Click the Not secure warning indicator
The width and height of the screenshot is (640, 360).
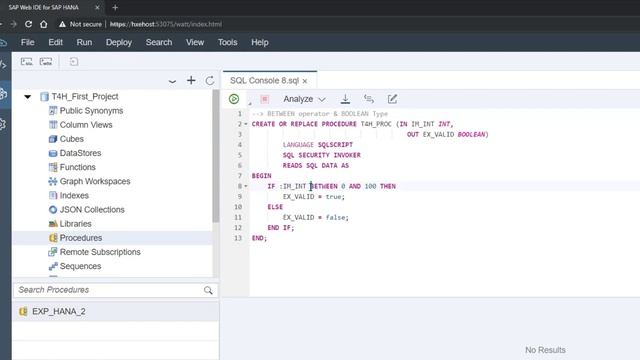[80, 24]
